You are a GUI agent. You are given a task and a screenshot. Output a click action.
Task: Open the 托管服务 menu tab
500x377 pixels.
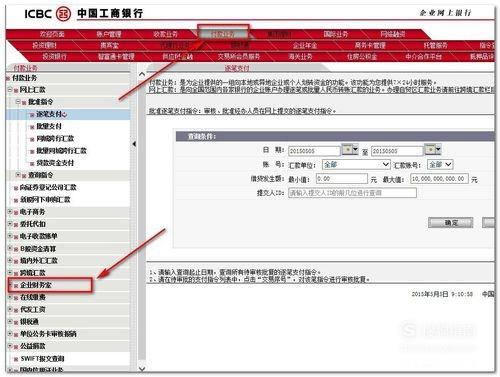435,45
